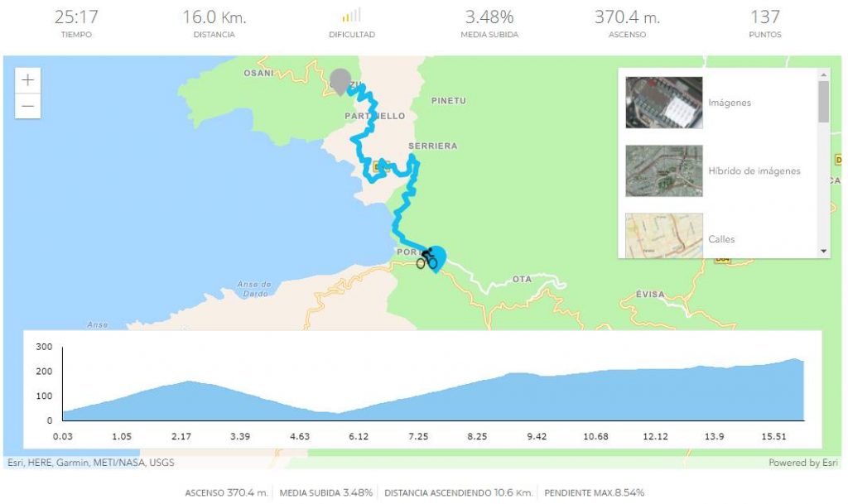Choose the Imágenes basemap label
Image resolution: width=848 pixels, height=504 pixels.
click(730, 103)
